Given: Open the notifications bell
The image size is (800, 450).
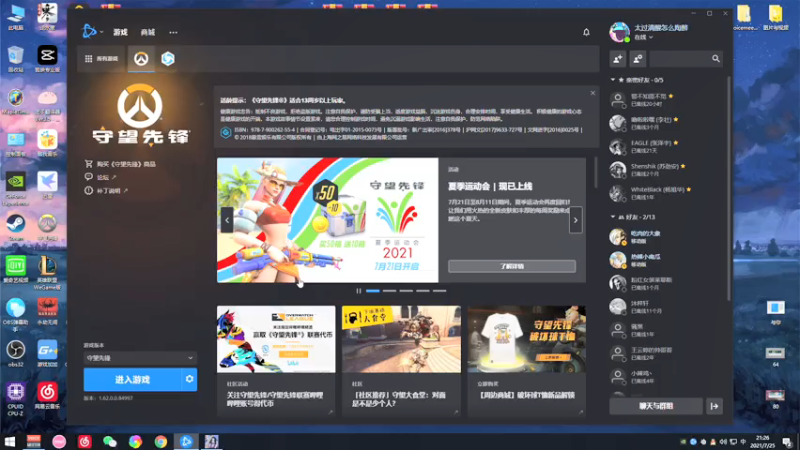Looking at the screenshot, I should pyautogui.click(x=586, y=32).
